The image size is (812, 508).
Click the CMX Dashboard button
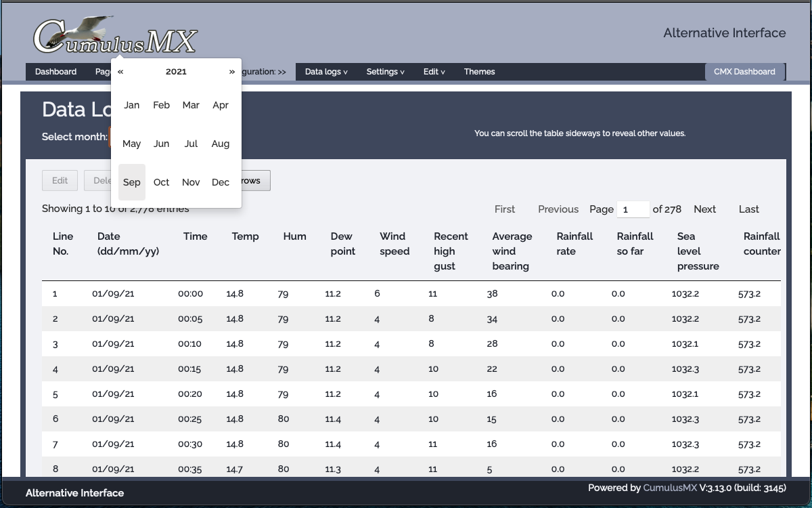(x=744, y=72)
